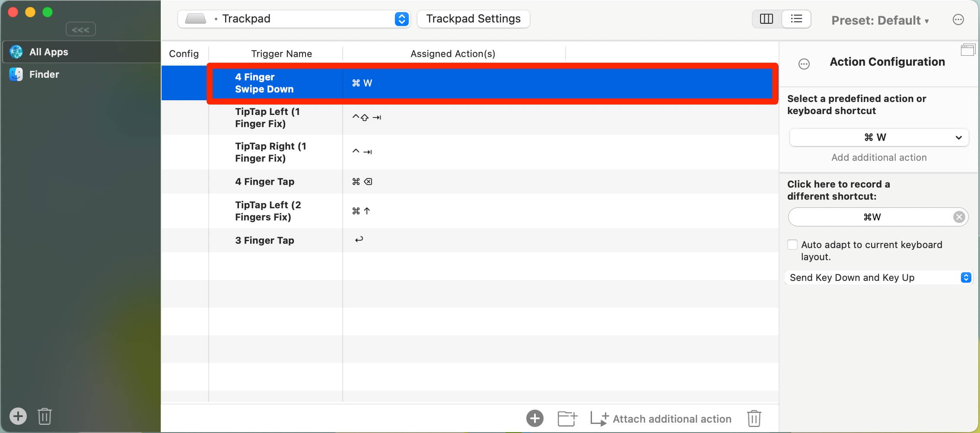Click the command-delete assigned action
Screen dimensions: 980x433
pos(362,181)
